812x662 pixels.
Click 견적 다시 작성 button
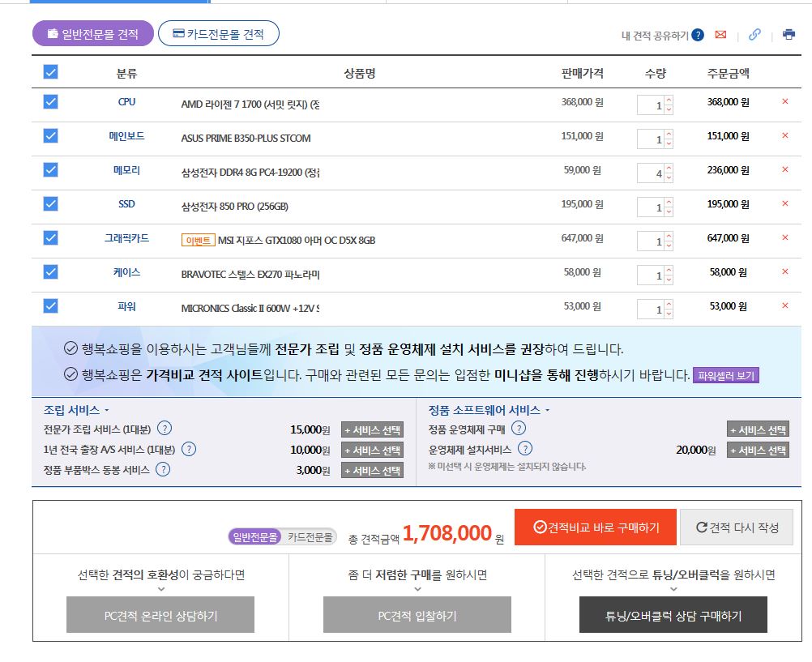(x=737, y=527)
